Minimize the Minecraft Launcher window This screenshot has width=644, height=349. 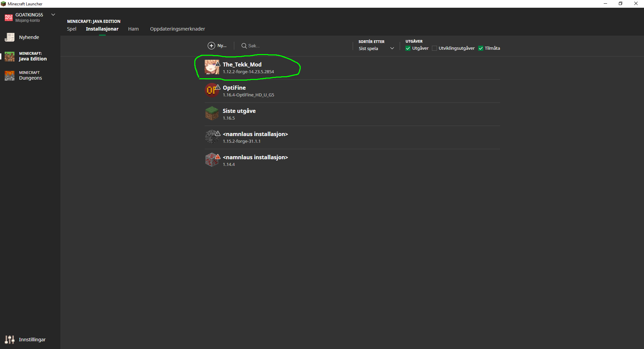pos(605,4)
